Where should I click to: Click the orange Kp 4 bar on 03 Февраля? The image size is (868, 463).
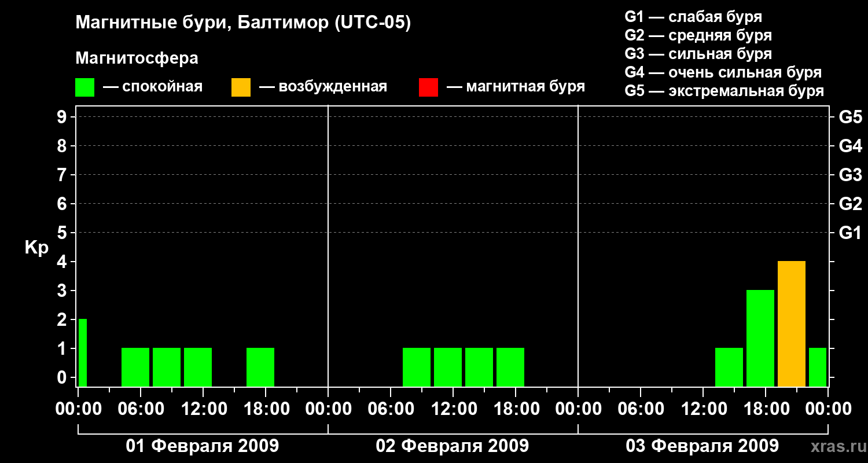click(792, 324)
